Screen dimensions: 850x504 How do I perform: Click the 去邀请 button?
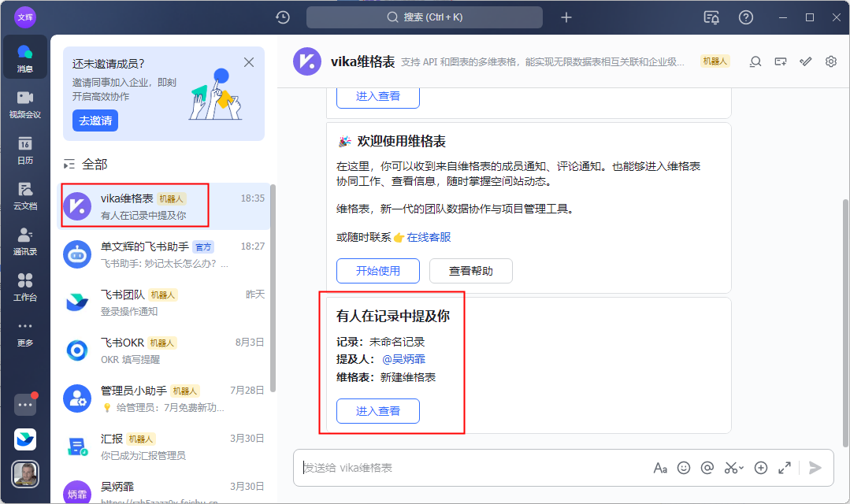[x=95, y=120]
